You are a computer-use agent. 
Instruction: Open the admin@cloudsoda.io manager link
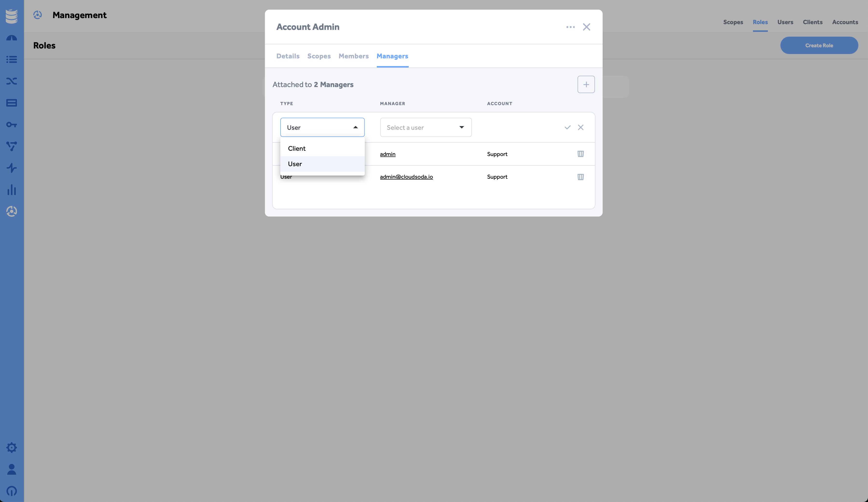click(406, 177)
